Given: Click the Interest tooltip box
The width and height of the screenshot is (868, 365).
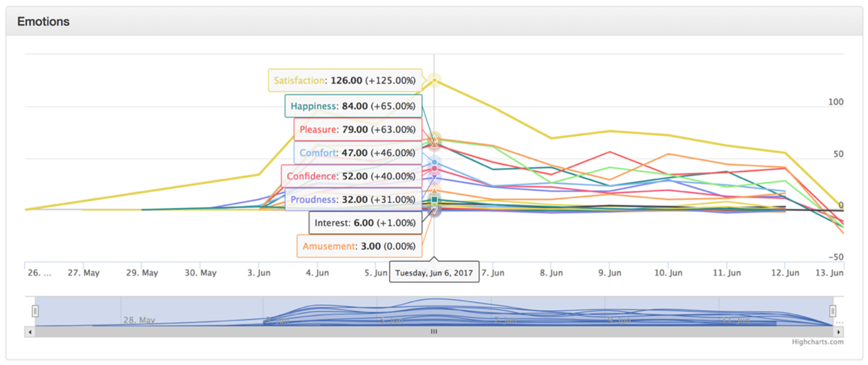Looking at the screenshot, I should point(365,223).
